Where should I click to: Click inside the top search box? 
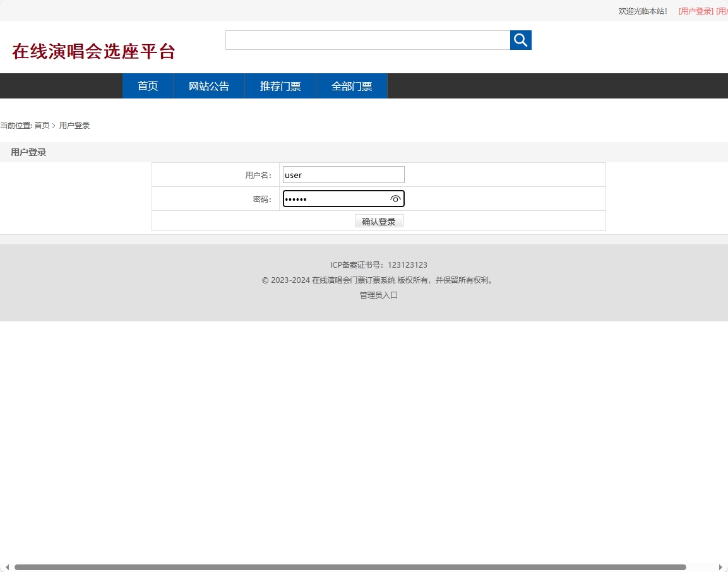(x=367, y=40)
